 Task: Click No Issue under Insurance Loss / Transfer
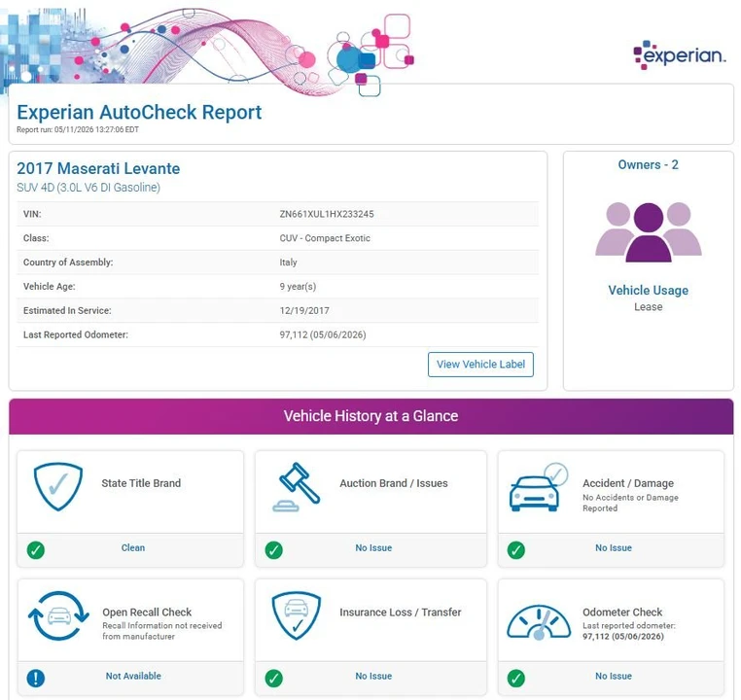373,676
